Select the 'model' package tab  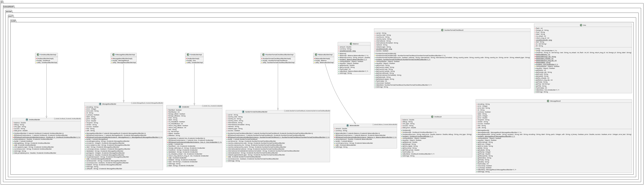click(13, 21)
